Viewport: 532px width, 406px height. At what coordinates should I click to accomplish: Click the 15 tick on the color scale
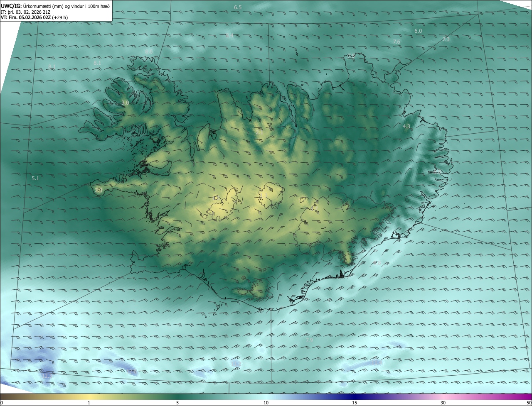point(355,403)
